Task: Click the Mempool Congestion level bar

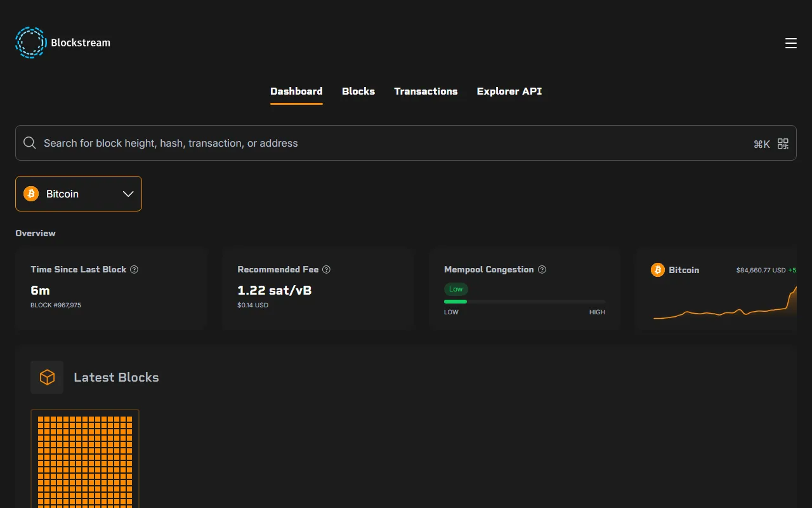Action: [x=525, y=302]
